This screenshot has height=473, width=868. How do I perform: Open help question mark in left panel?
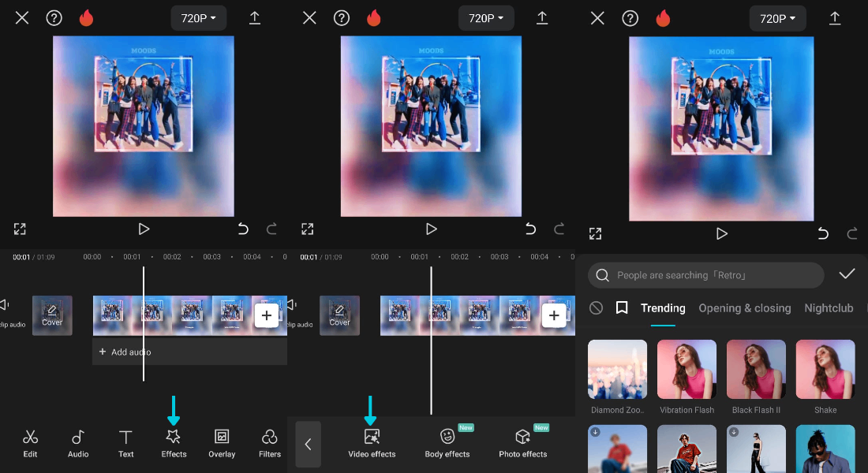(x=54, y=18)
